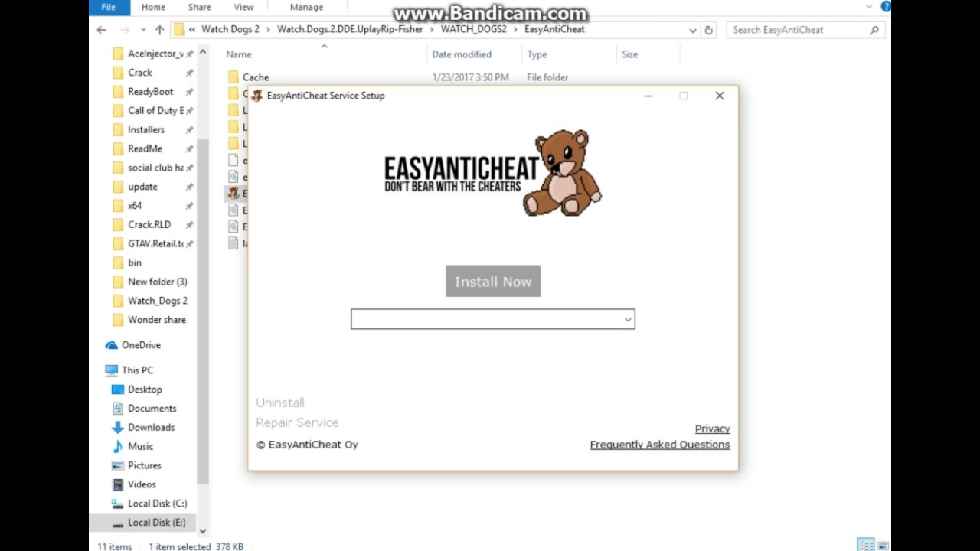
Task: Open Frequently Asked Questions link
Action: [660, 445]
